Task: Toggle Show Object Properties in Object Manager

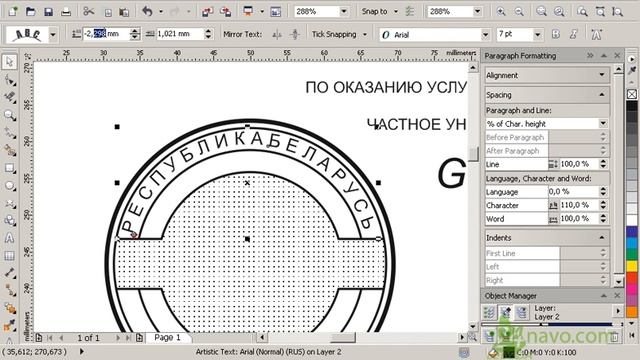Action: click(489, 312)
